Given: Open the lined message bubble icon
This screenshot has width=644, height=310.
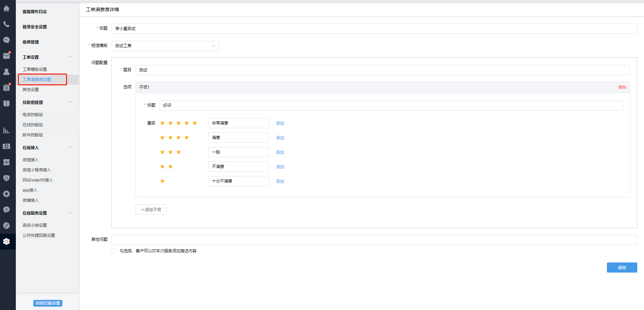Looking at the screenshot, I should pos(6,210).
